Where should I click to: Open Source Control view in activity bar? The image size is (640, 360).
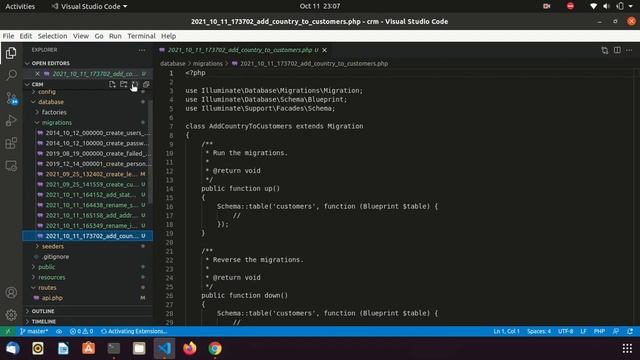coord(11,98)
